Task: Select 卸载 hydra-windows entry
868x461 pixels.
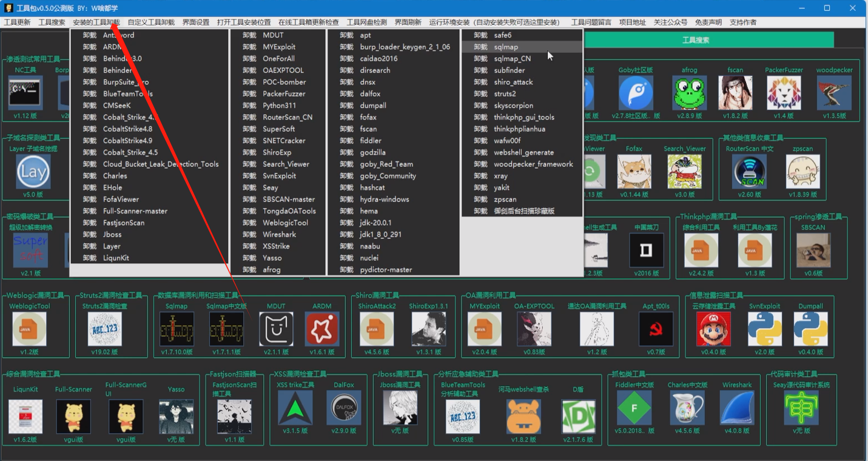Action: tap(393, 200)
